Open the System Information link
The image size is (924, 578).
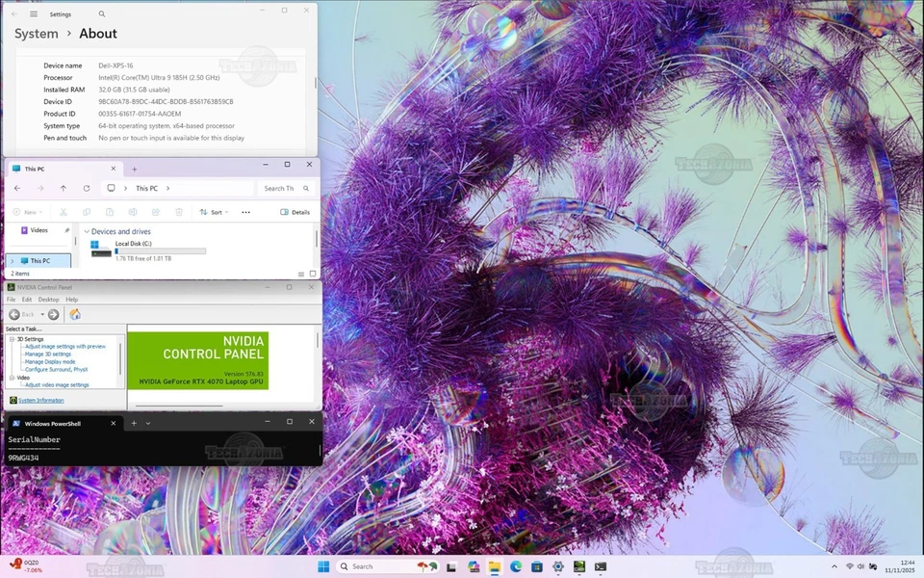click(40, 401)
